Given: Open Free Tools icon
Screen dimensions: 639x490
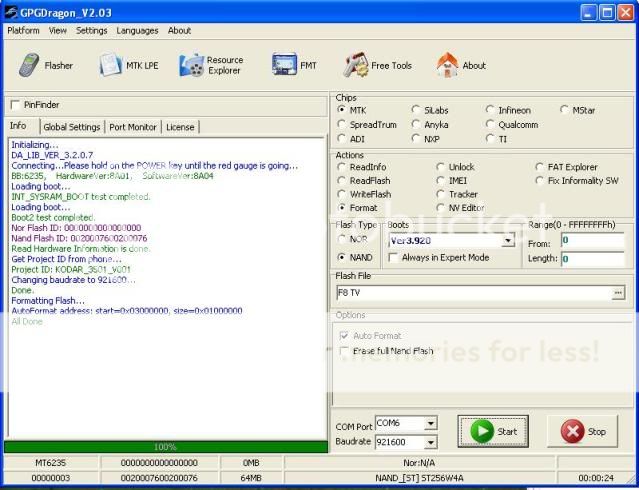Looking at the screenshot, I should [x=355, y=65].
